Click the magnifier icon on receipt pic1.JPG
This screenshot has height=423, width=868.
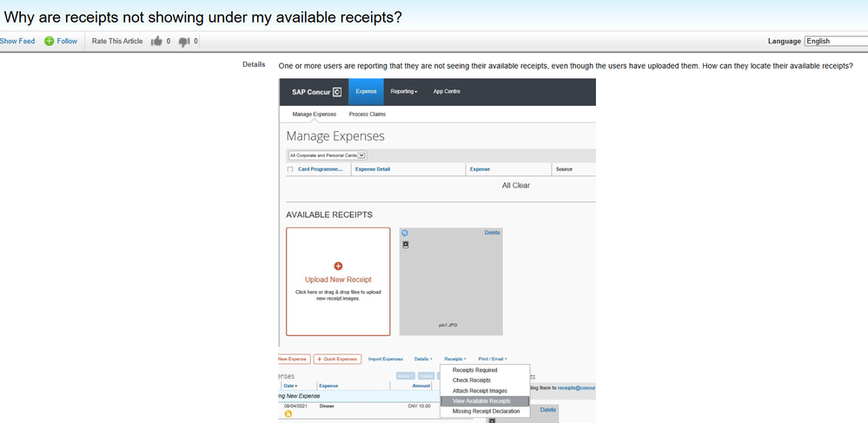(405, 233)
